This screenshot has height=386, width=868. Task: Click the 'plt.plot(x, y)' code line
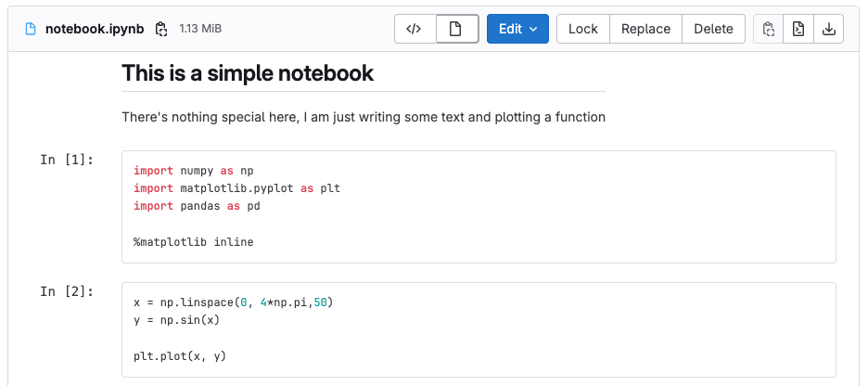pos(180,356)
